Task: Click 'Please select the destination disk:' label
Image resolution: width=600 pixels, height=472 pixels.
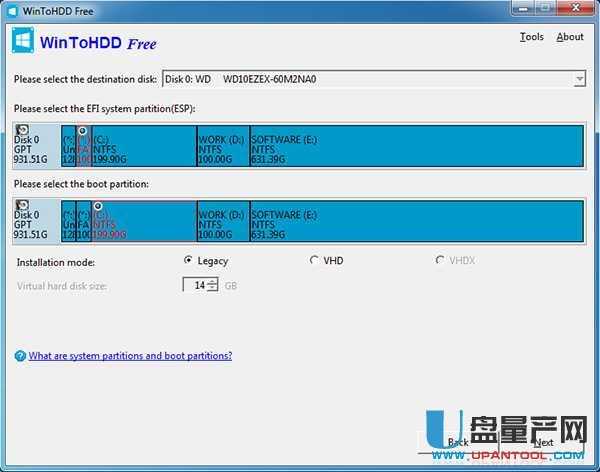Action: [85, 79]
